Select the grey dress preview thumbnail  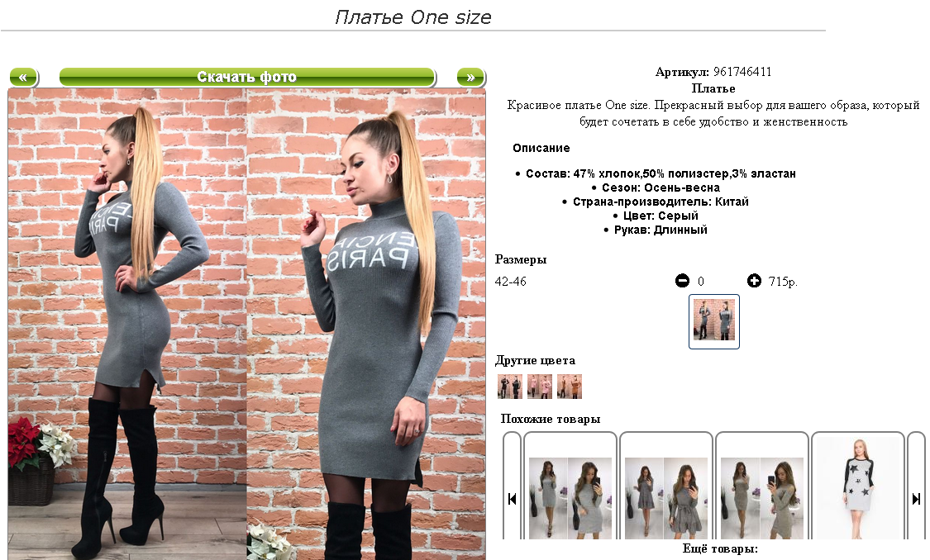[714, 321]
